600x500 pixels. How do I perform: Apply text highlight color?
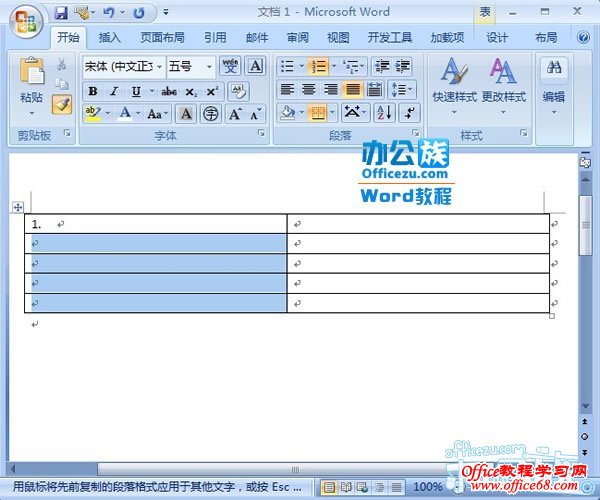tap(93, 113)
